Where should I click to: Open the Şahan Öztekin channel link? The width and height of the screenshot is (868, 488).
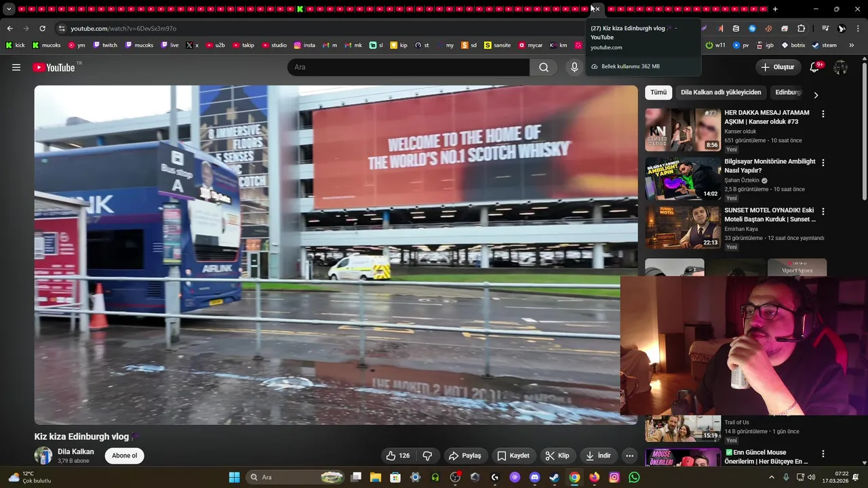(742, 180)
